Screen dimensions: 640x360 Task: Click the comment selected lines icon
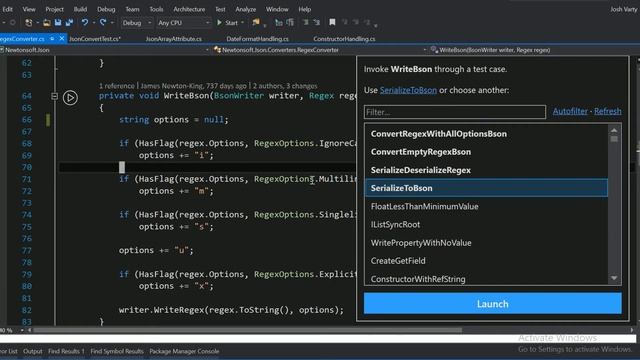click(x=279, y=23)
